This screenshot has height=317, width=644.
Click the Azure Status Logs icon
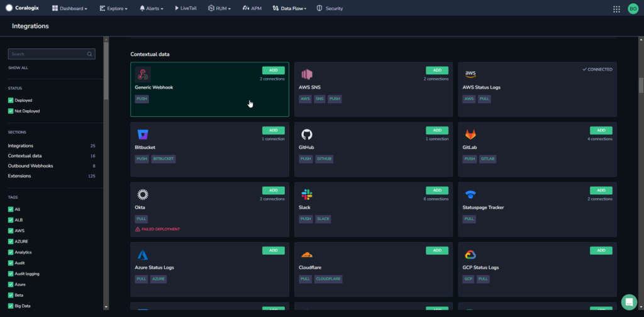(x=143, y=255)
